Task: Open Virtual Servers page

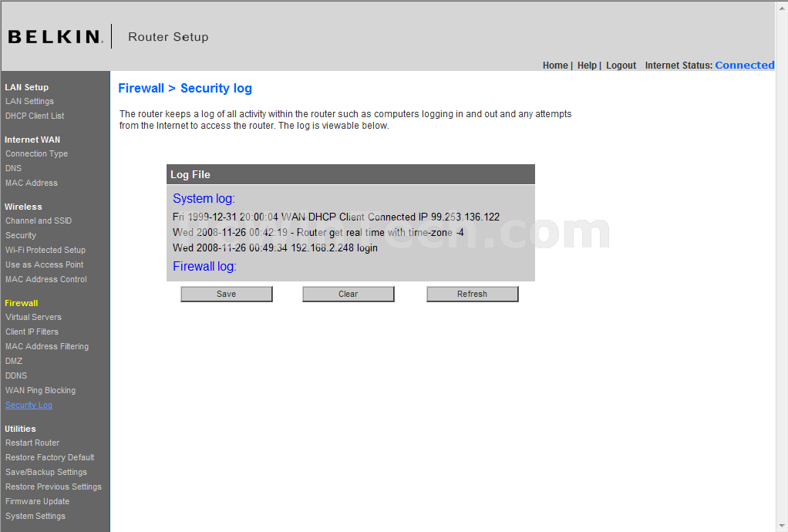Action: pyautogui.click(x=34, y=317)
